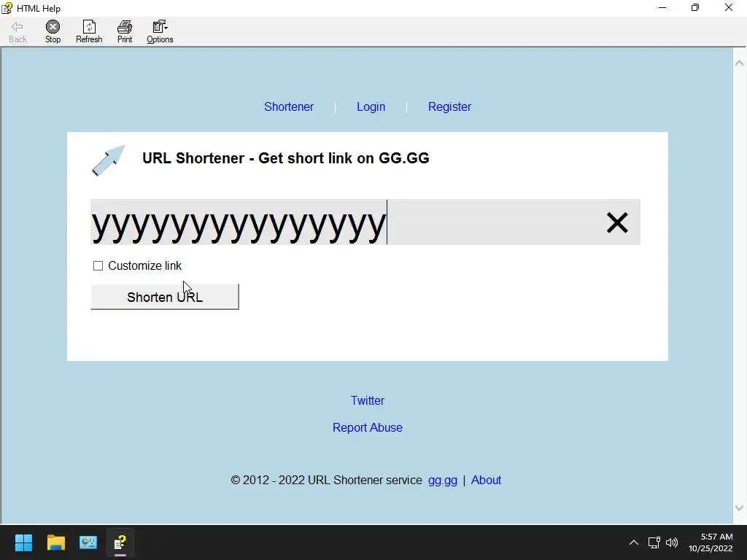Open network status tray icon
Screen dimensions: 747x560
(x=654, y=542)
